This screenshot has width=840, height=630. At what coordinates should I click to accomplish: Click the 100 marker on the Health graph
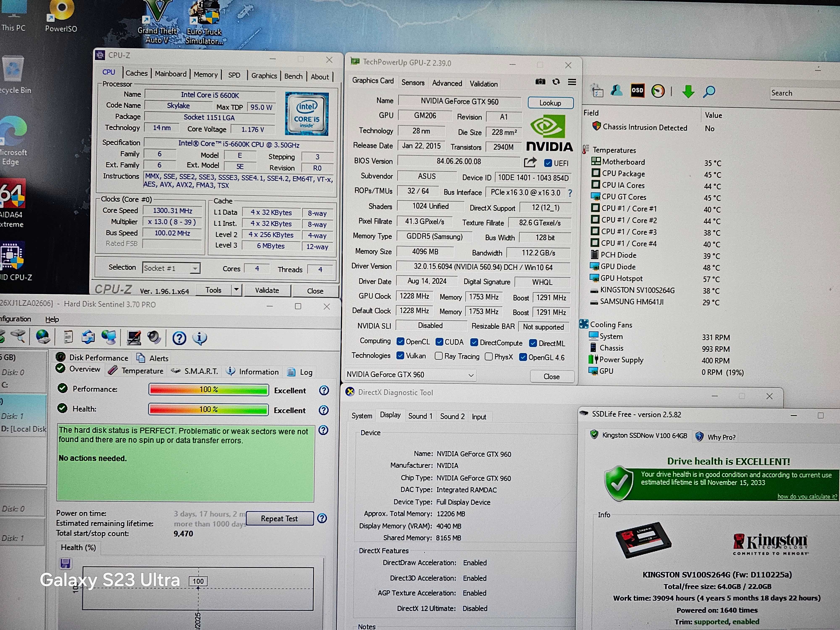point(198,581)
